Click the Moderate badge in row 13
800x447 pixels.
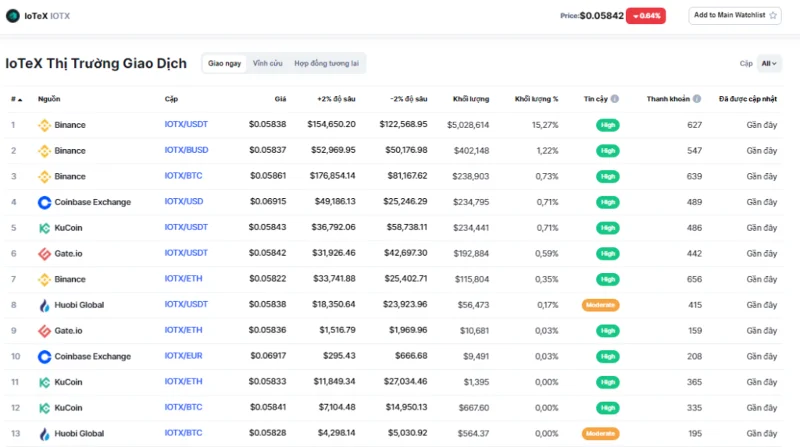tap(601, 434)
